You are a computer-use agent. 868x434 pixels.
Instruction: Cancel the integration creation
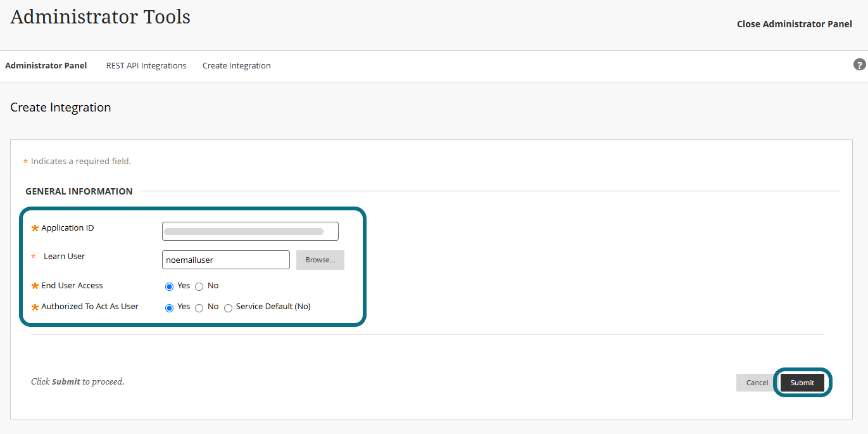(757, 383)
